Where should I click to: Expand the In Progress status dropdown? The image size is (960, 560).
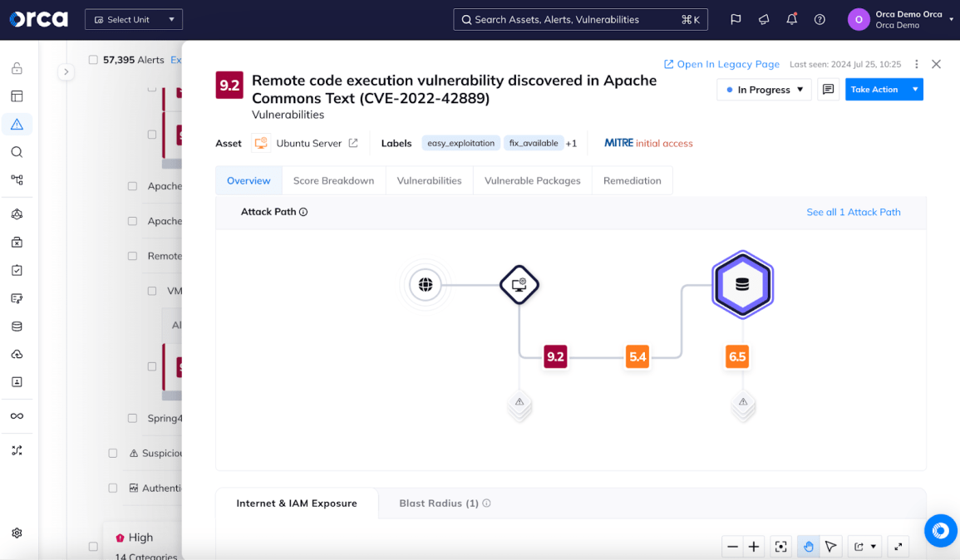click(764, 90)
